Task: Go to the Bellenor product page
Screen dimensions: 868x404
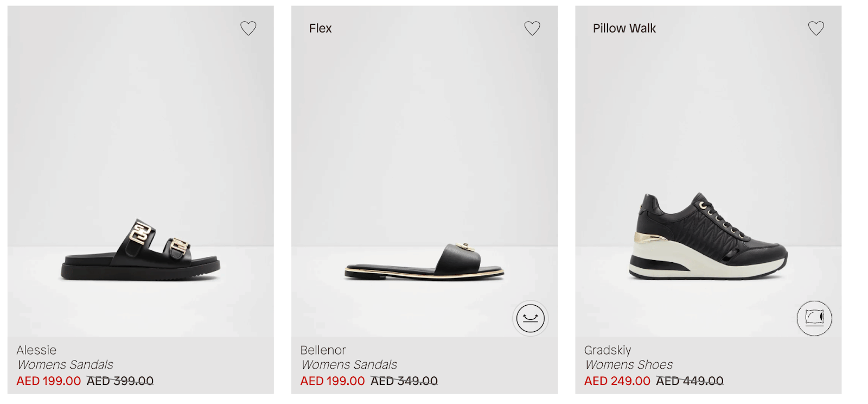Action: click(x=323, y=350)
